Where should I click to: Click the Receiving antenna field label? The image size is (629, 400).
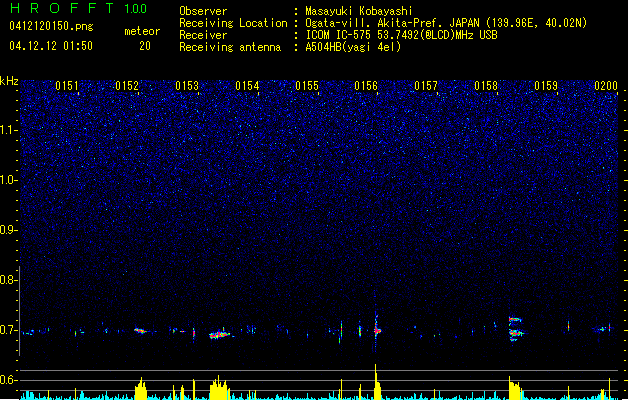[230, 47]
